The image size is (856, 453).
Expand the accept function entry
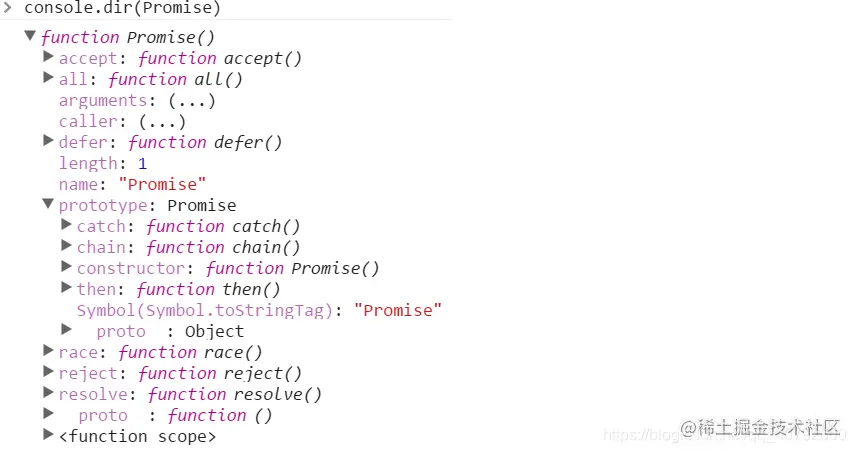[48, 57]
